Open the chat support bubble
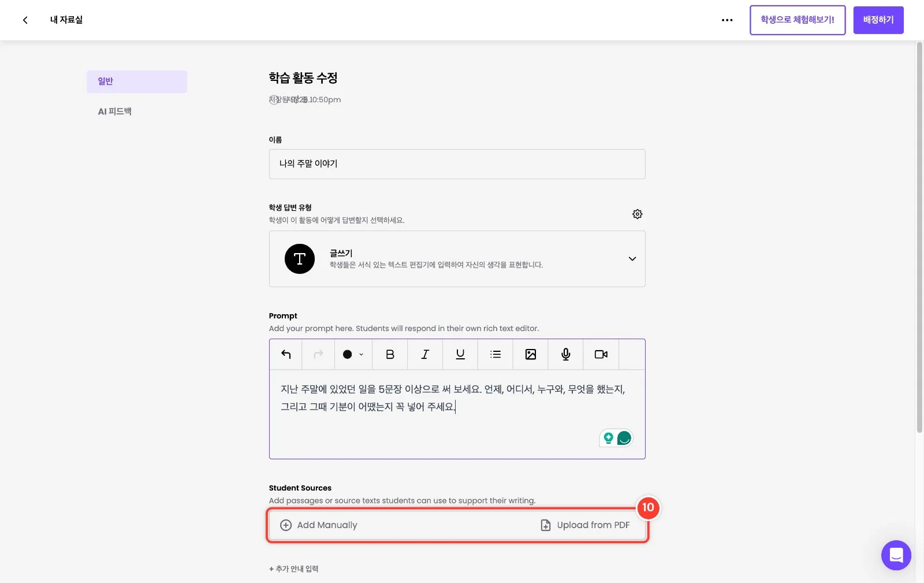Screen dimensions: 924x583 [x=896, y=555]
